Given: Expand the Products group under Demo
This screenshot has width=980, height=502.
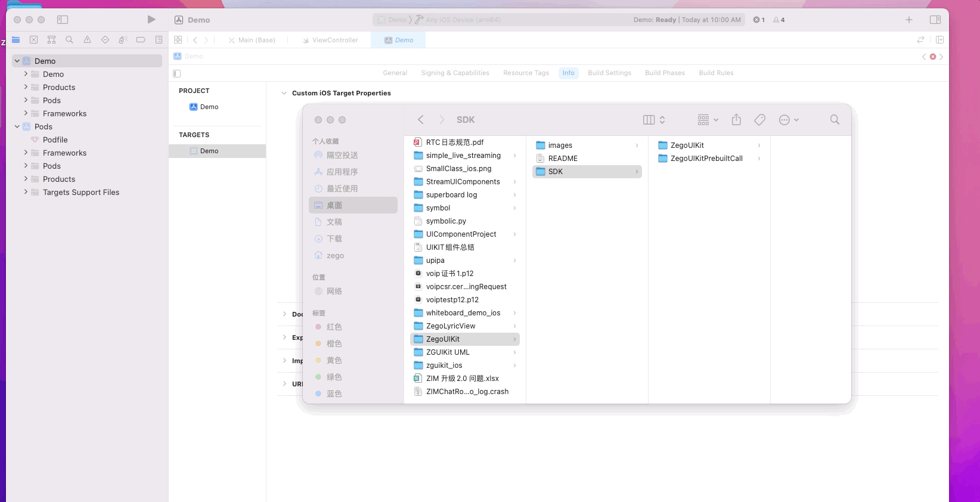Looking at the screenshot, I should coord(26,87).
